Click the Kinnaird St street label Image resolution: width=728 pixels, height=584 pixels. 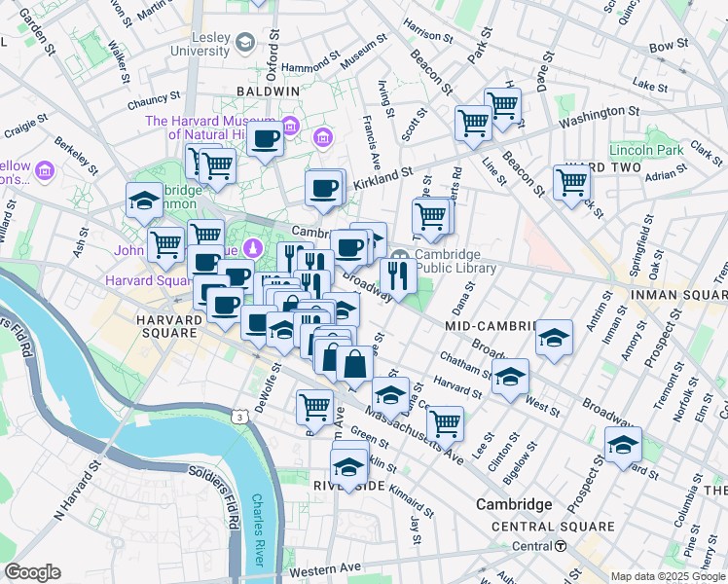(x=412, y=501)
